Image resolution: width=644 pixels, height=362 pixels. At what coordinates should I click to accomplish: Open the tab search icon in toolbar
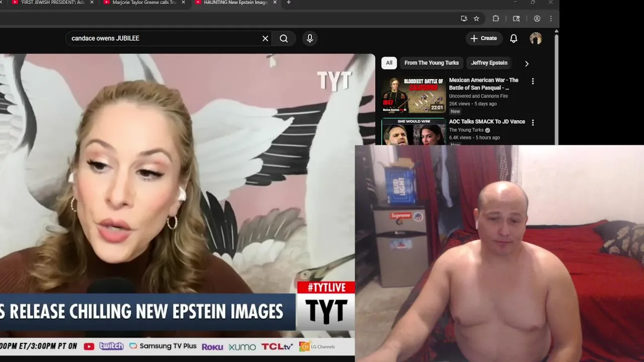point(516,19)
